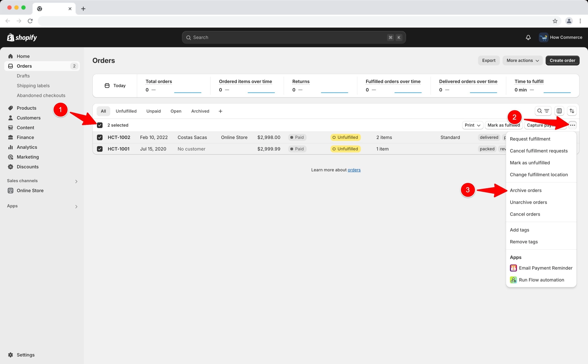Choose Archive orders from menu
The width and height of the screenshot is (588, 364).
point(541,190)
